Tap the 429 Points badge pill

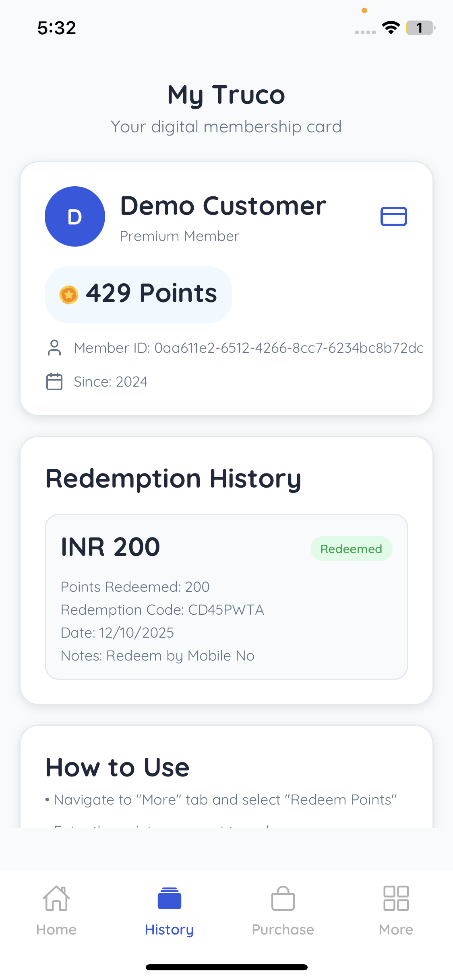click(x=138, y=294)
